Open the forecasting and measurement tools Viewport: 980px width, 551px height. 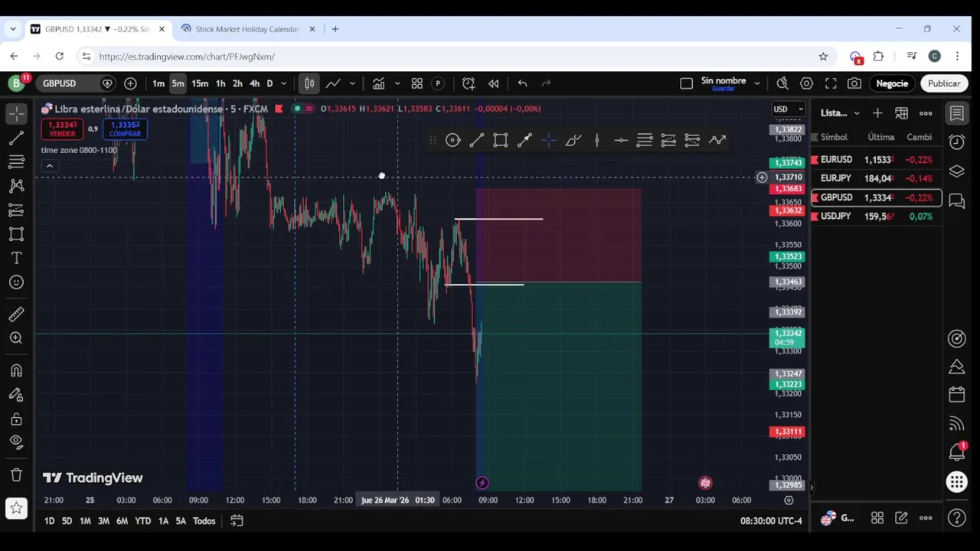[16, 210]
